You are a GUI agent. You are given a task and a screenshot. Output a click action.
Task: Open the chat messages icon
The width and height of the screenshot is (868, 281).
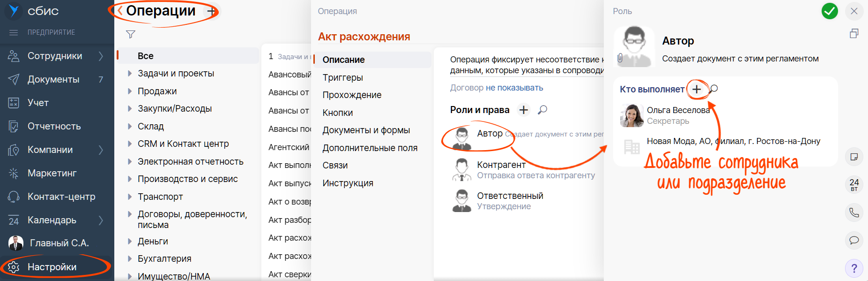(854, 240)
